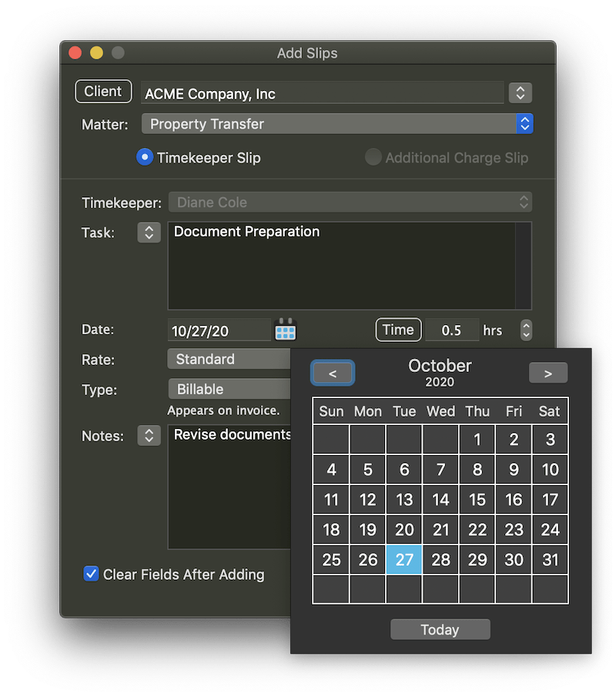Viewport: 616px width, 697px height.
Task: Select October 26 in calendar
Action: coord(367,560)
